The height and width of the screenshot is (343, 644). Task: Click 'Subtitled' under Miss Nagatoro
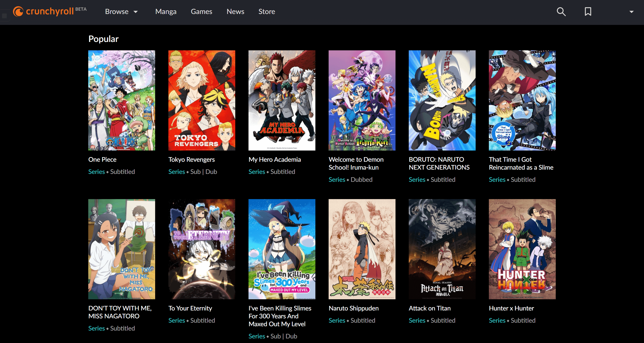[x=123, y=328]
